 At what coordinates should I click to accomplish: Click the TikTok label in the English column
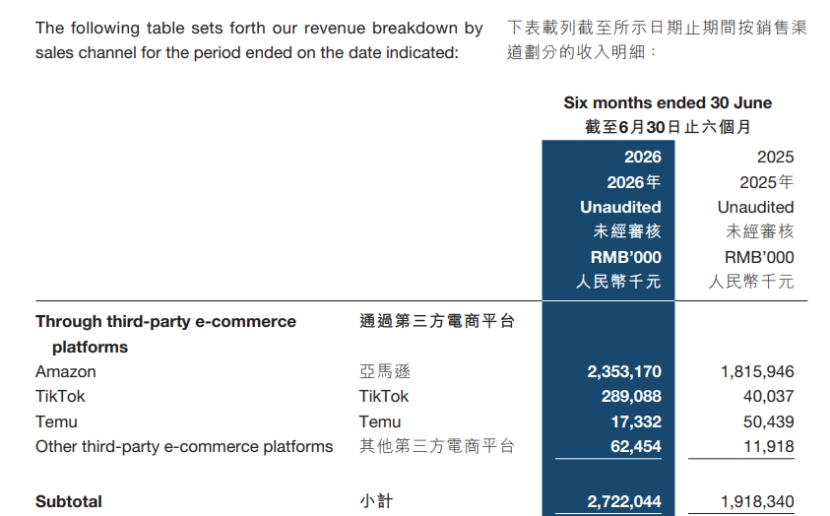pos(60,396)
